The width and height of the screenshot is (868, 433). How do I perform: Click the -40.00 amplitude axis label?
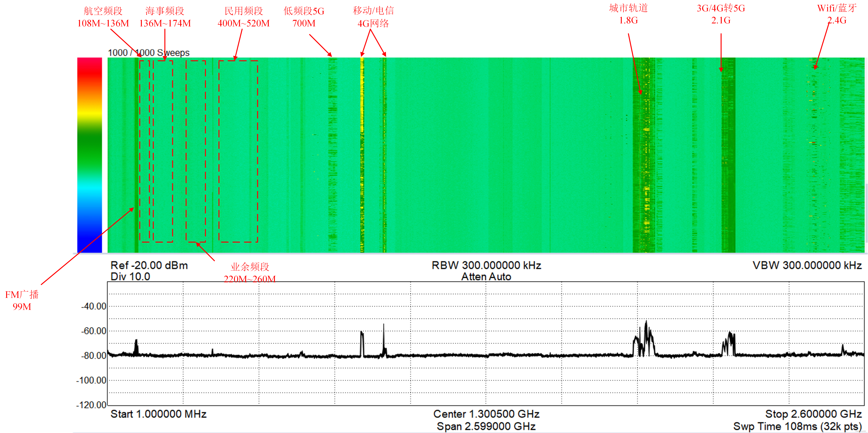tap(94, 306)
